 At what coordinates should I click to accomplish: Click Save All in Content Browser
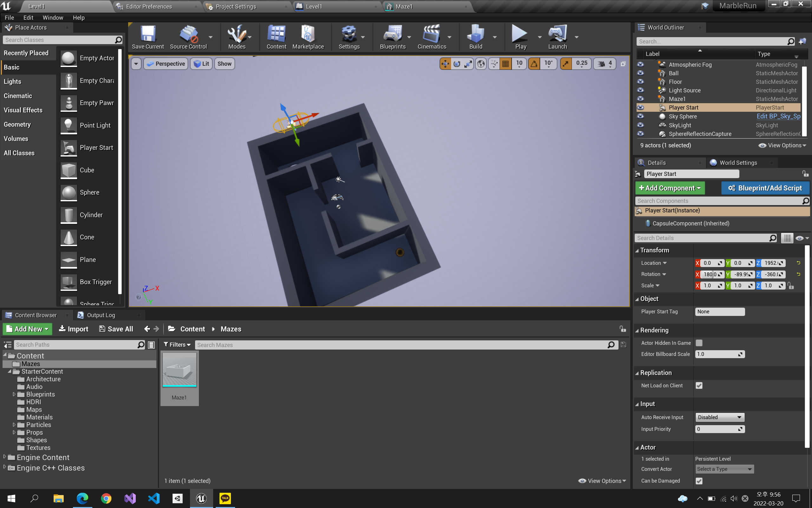tap(116, 329)
